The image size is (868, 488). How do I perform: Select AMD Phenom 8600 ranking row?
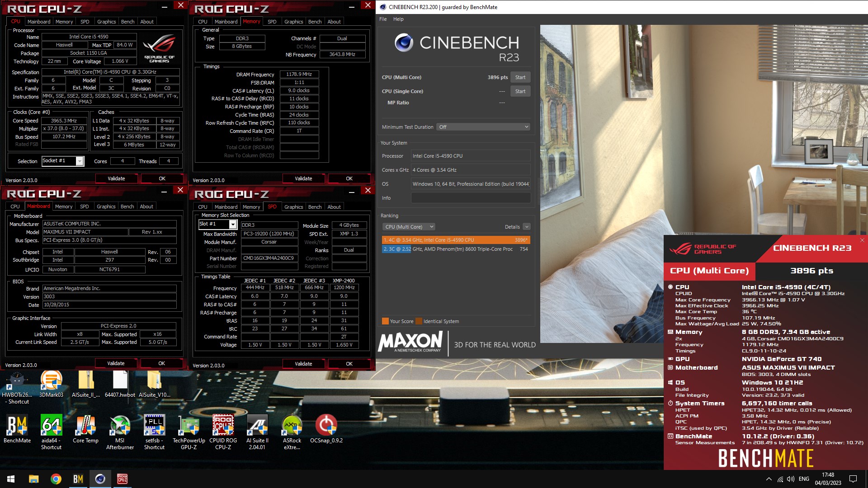[x=456, y=249]
